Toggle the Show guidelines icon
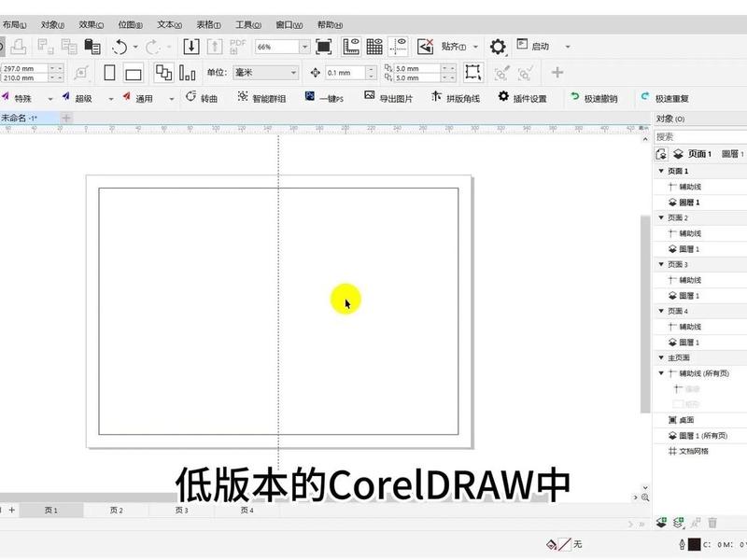This screenshot has width=747, height=560. tap(398, 46)
